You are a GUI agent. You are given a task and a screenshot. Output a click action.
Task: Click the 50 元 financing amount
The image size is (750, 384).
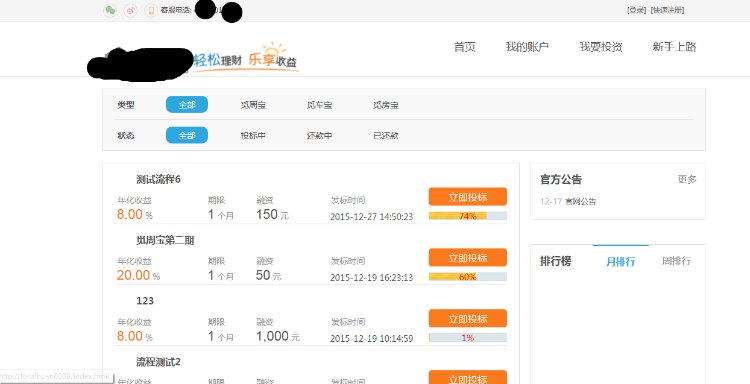tap(269, 275)
